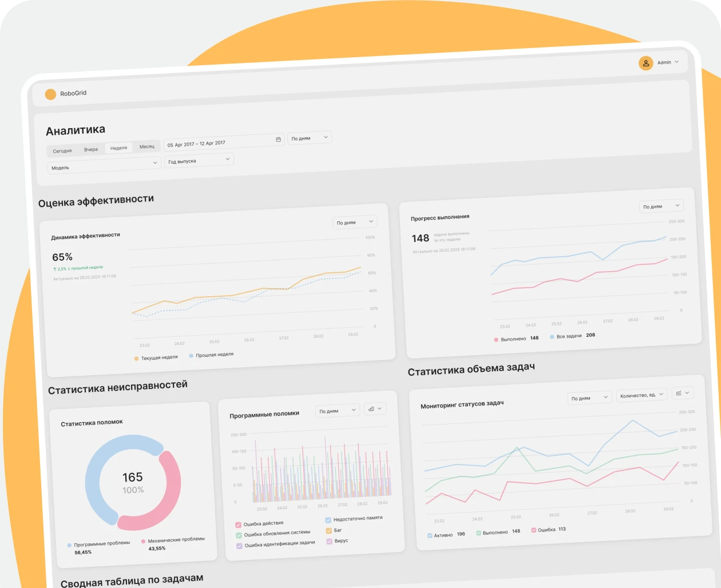Toggle the Баг checkbox
The height and width of the screenshot is (588, 721).
tap(328, 531)
